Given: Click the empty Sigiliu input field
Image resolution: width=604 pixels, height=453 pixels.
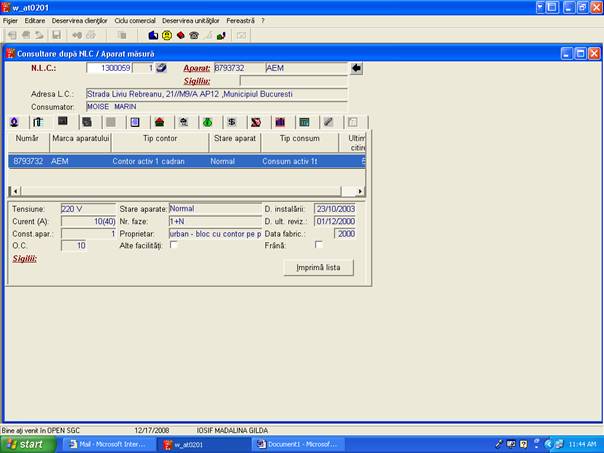Looking at the screenshot, I should tap(294, 81).
